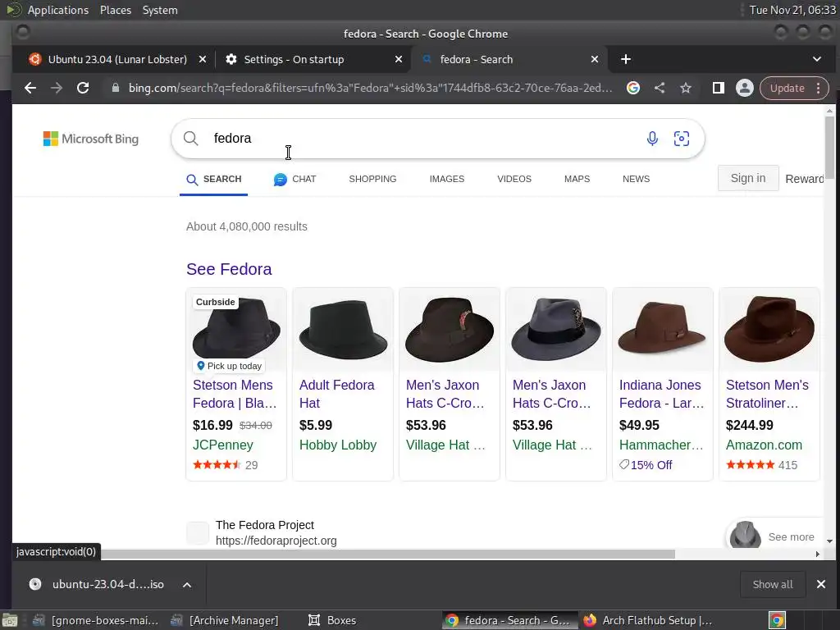Click the Hobby Lobby seller link
This screenshot has height=630, width=840.
pos(337,445)
